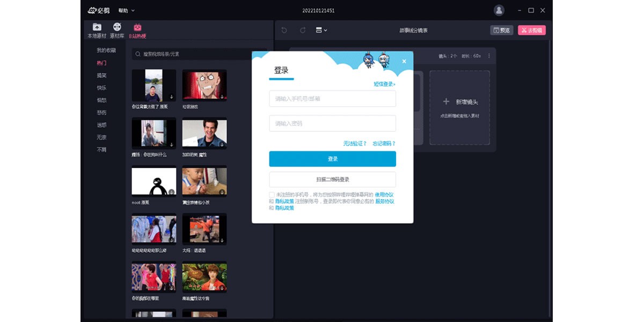Image resolution: width=644 pixels, height=322 pixels.
Task: Select the dancing women in red thumbnail
Action: pyautogui.click(x=154, y=276)
